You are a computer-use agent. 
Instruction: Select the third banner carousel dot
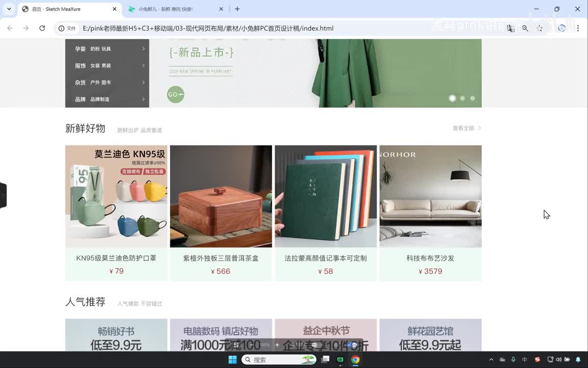473,98
